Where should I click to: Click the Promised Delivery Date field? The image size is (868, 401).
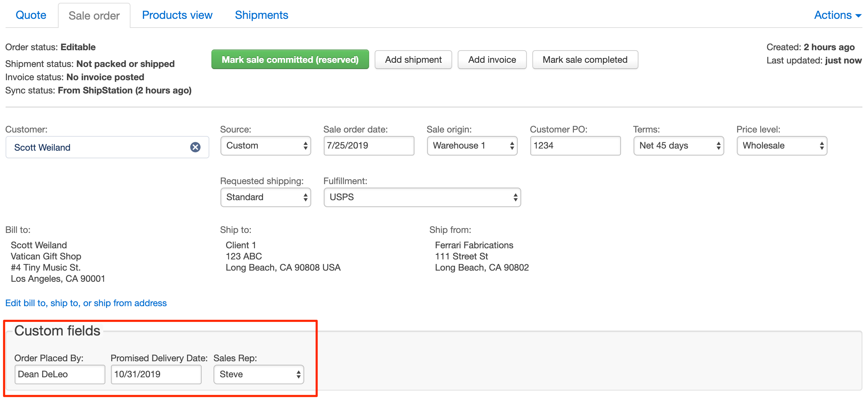156,374
